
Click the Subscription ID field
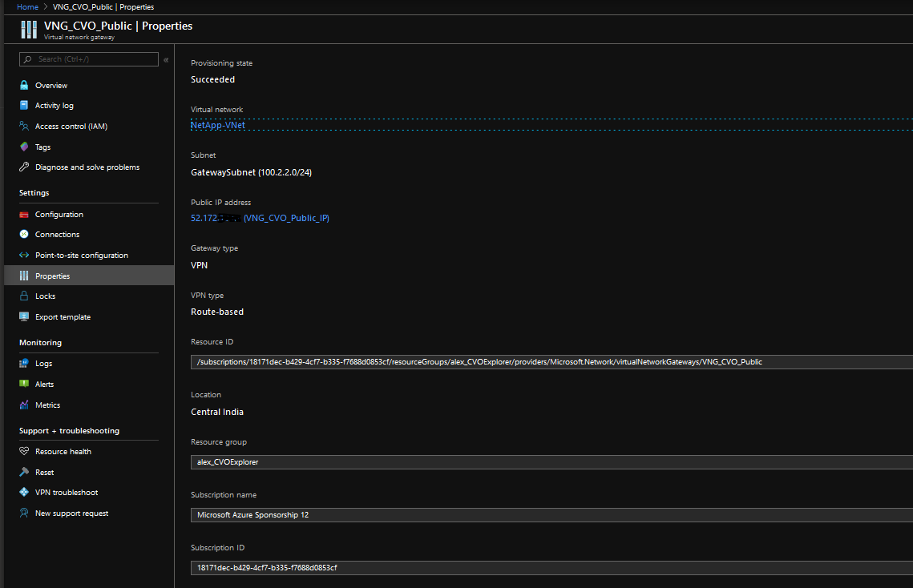(x=551, y=568)
